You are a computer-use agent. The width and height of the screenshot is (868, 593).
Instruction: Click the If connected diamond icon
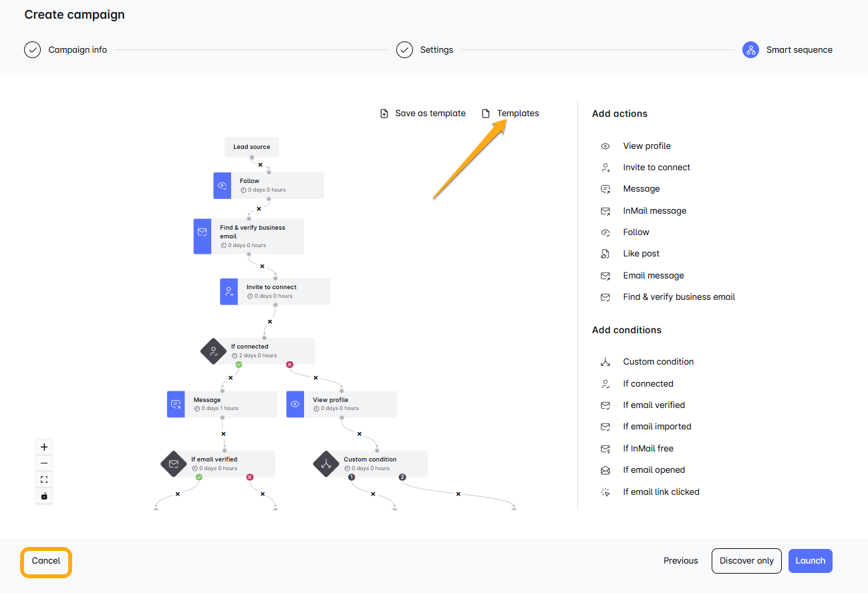click(x=213, y=351)
